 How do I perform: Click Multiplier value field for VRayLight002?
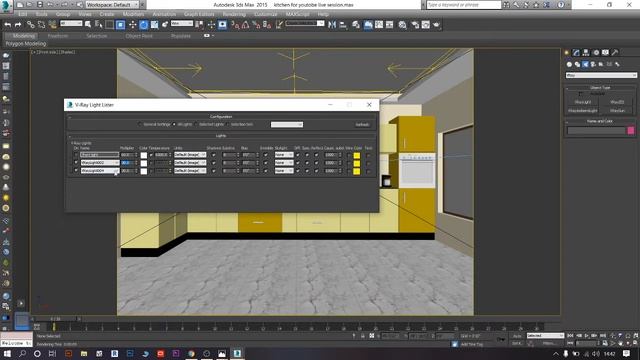(126, 163)
